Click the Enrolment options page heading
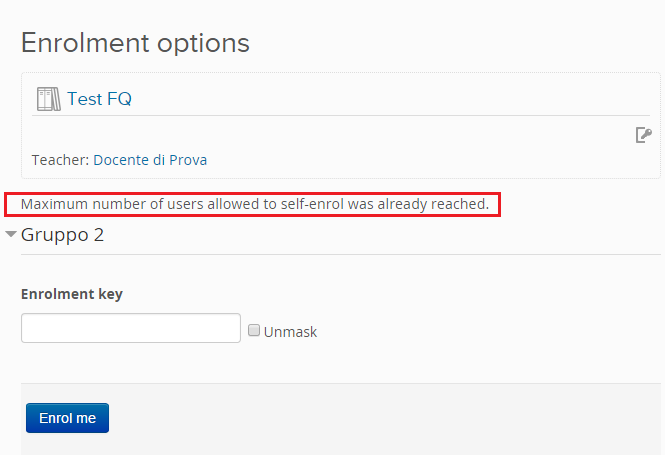The height and width of the screenshot is (455, 665). (135, 43)
